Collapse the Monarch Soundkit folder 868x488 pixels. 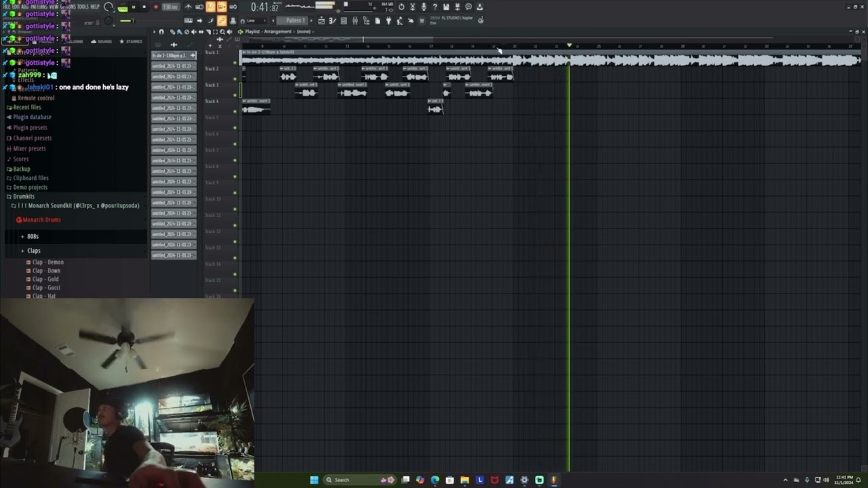coord(75,205)
